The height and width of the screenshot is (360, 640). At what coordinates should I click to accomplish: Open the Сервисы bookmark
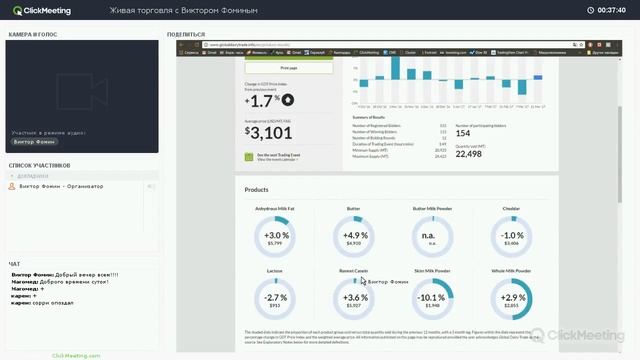(189, 53)
